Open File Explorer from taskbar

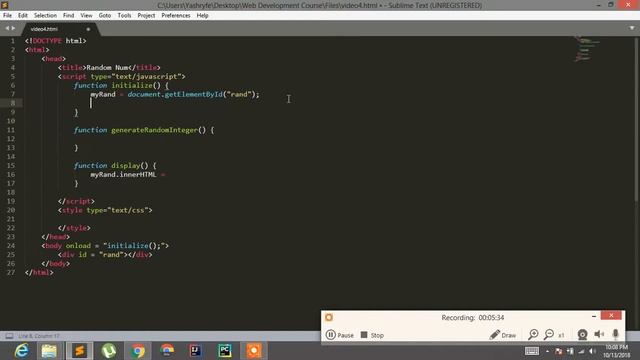point(49,351)
